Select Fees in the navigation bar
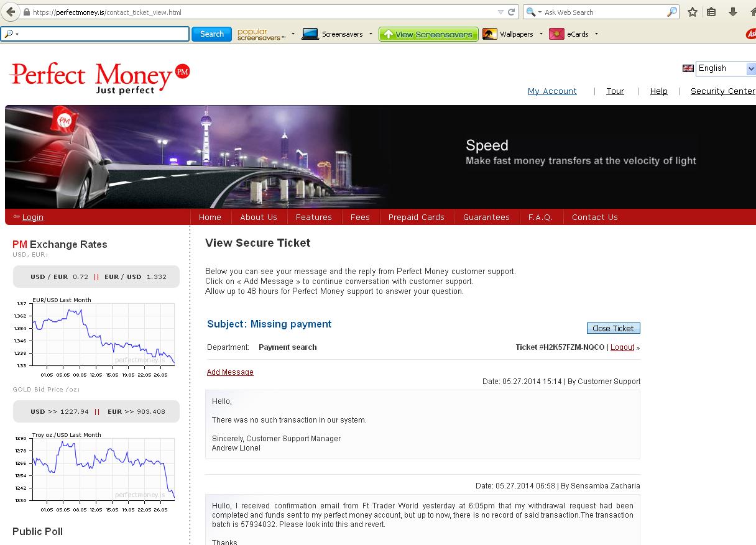 pos(360,217)
